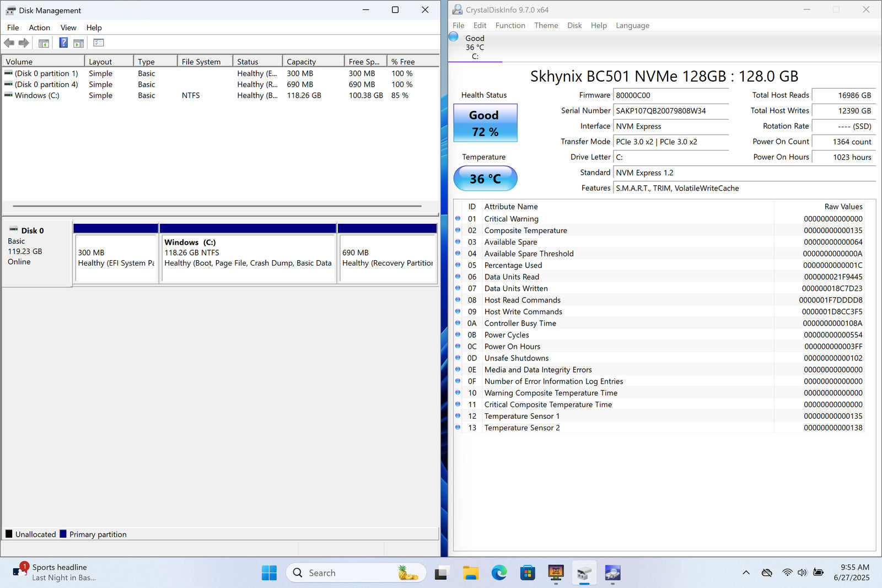Click the Data Units Written attribute row

pos(659,288)
